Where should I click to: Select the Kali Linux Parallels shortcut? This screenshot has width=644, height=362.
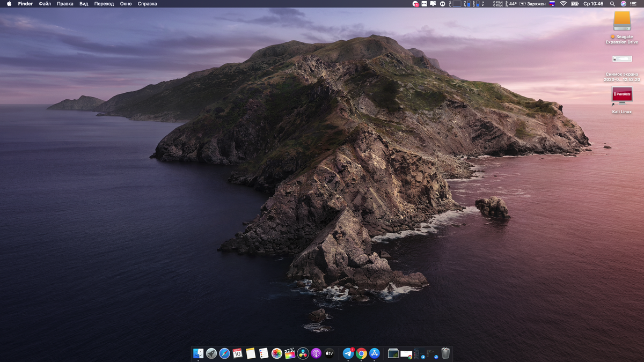click(x=622, y=95)
